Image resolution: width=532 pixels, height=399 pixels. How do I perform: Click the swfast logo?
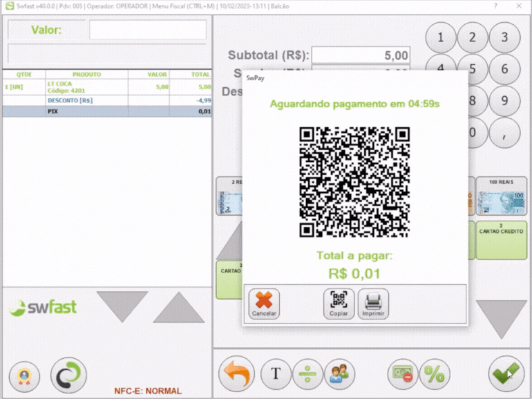(x=43, y=307)
